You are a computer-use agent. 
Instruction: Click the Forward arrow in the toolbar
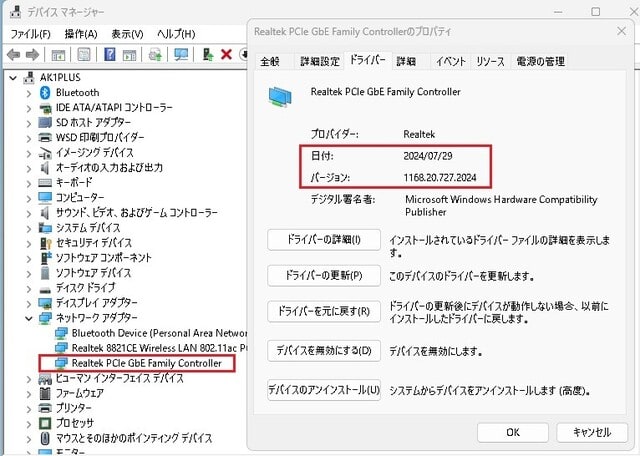point(32,54)
